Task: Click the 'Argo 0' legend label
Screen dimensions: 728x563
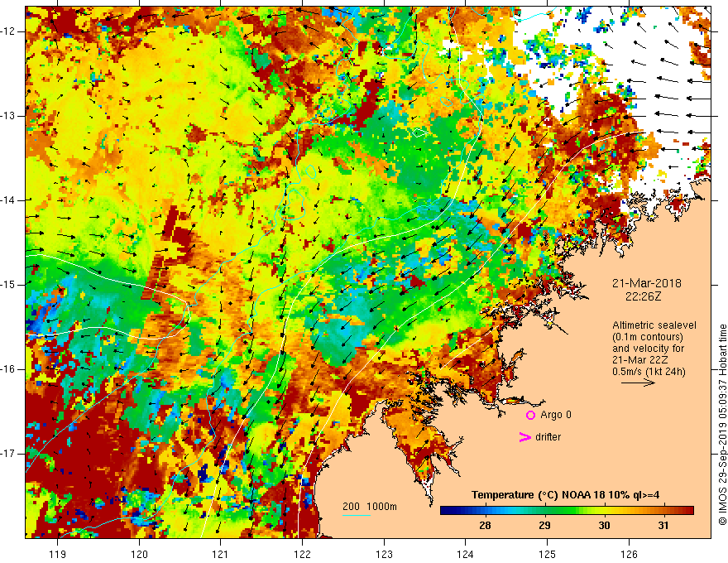Action: pos(556,415)
